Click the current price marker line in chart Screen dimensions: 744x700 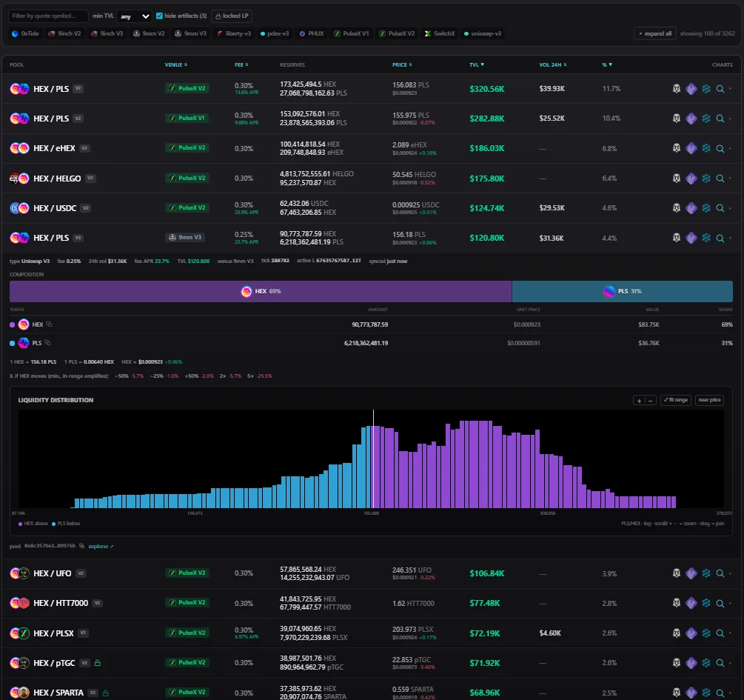point(373,459)
